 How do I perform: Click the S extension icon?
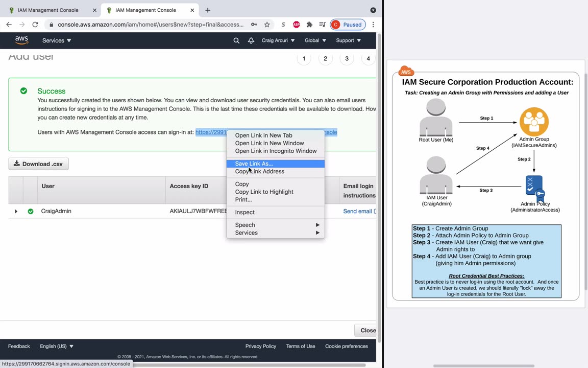pyautogui.click(x=283, y=25)
